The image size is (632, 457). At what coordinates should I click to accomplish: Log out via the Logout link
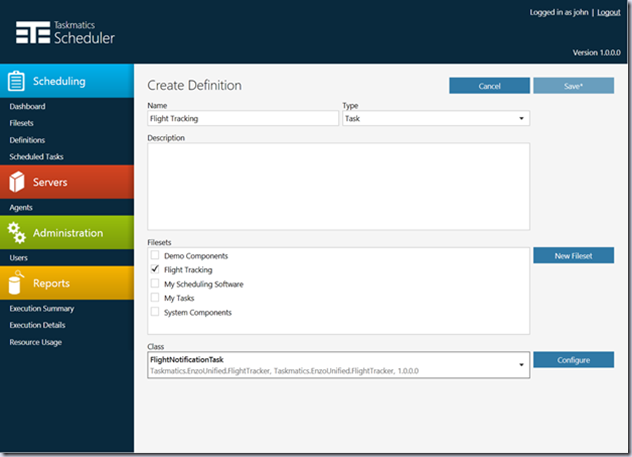point(609,12)
